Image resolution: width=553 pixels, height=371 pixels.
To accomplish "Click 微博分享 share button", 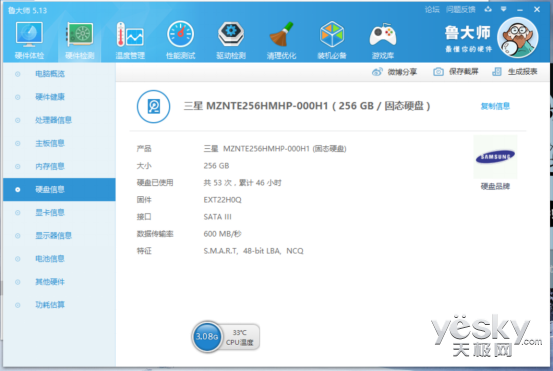I will 394,72.
